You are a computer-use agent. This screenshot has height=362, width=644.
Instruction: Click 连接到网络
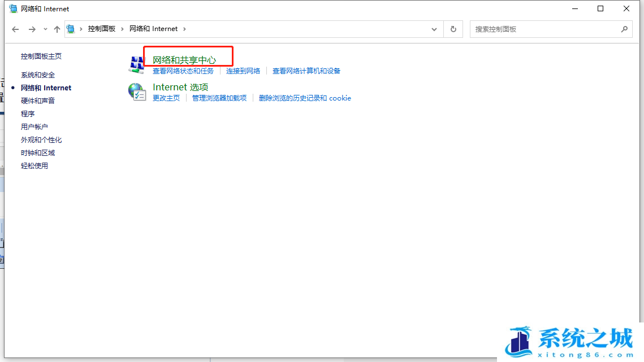click(243, 71)
